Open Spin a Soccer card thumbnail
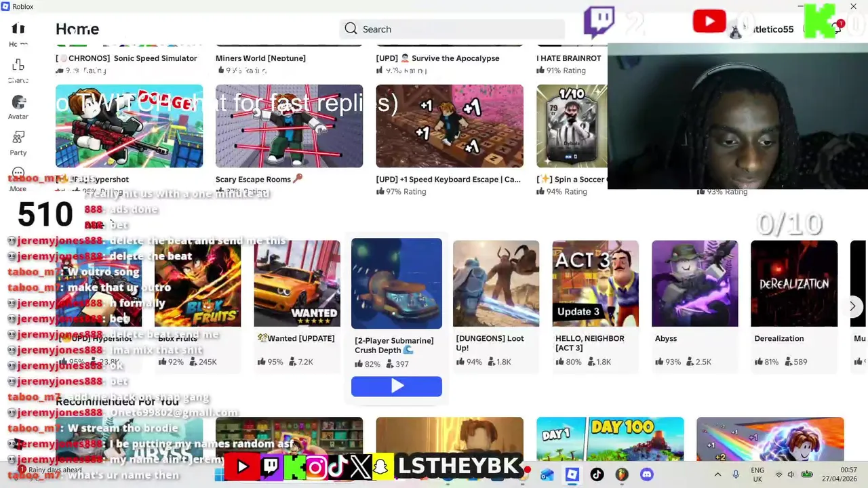The width and height of the screenshot is (868, 488). 572,126
